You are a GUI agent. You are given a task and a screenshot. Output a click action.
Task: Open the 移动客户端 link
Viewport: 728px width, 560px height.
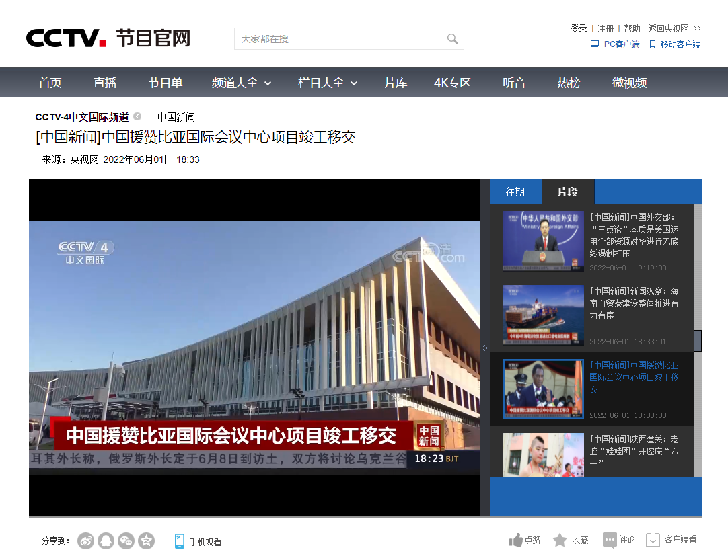(x=681, y=44)
